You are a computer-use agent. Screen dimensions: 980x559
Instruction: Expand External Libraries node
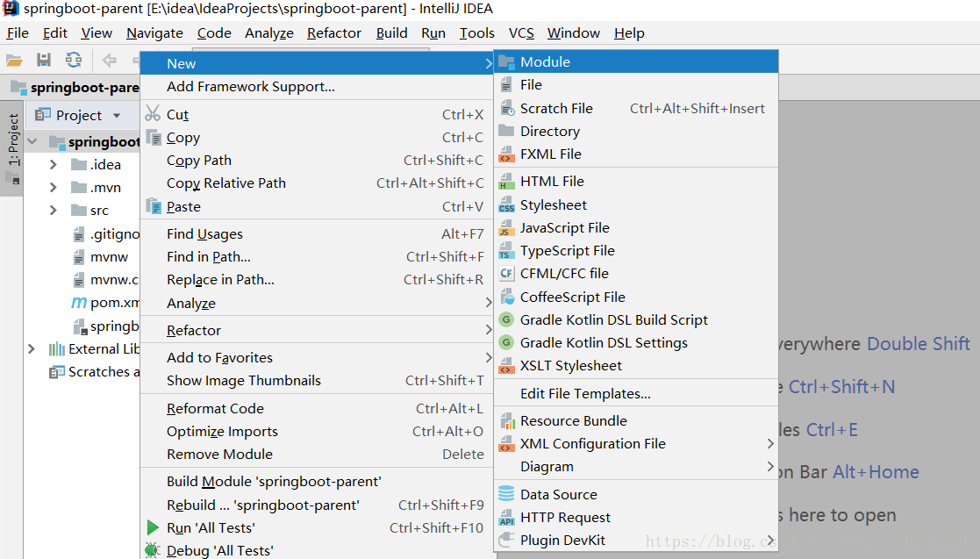click(x=32, y=349)
